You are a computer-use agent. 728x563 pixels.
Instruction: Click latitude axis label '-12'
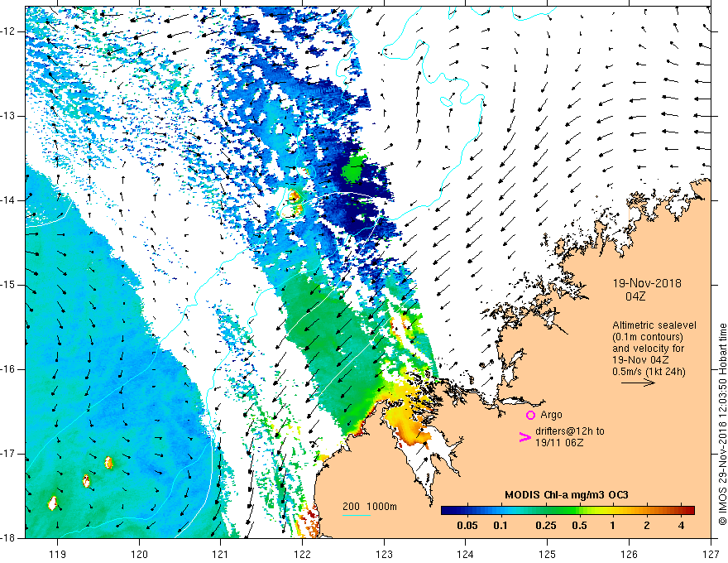[x=8, y=31]
